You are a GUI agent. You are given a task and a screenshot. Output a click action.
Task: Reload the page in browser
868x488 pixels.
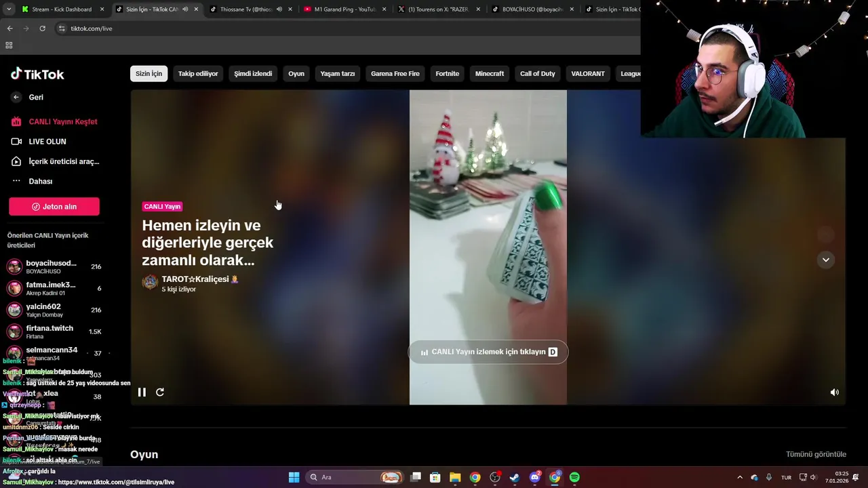coord(42,28)
